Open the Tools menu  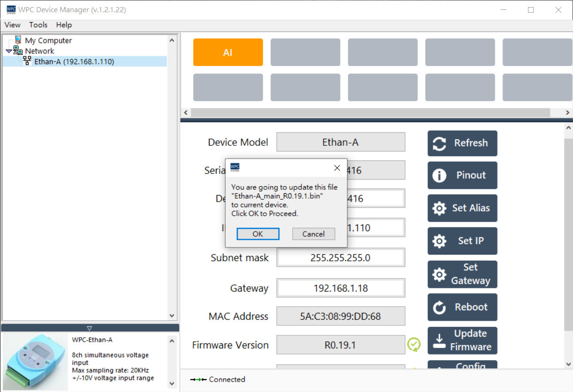tap(38, 25)
